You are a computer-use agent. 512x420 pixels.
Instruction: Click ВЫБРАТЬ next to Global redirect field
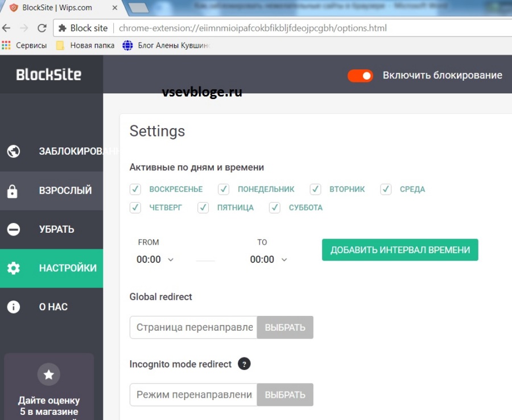[285, 327]
